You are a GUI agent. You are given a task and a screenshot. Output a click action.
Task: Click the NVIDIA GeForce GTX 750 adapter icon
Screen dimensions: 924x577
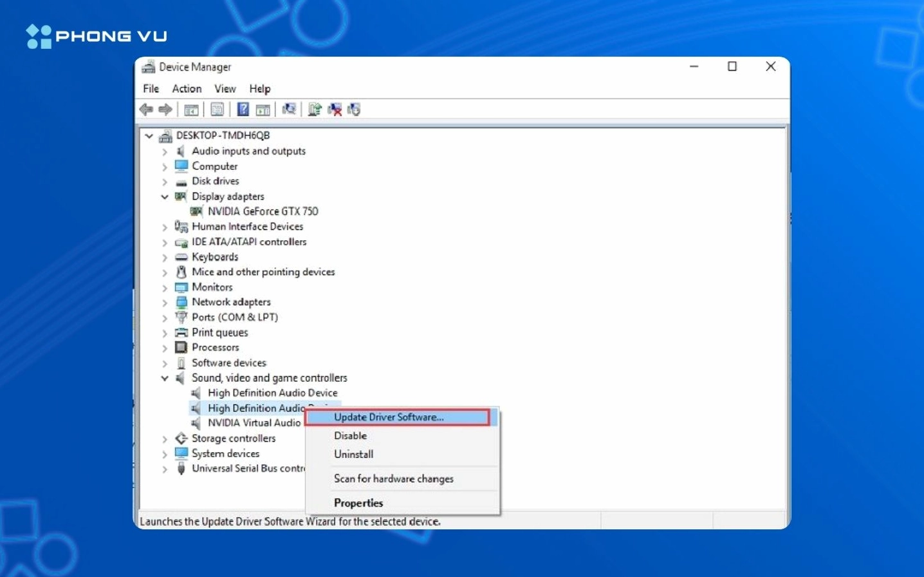(x=196, y=211)
